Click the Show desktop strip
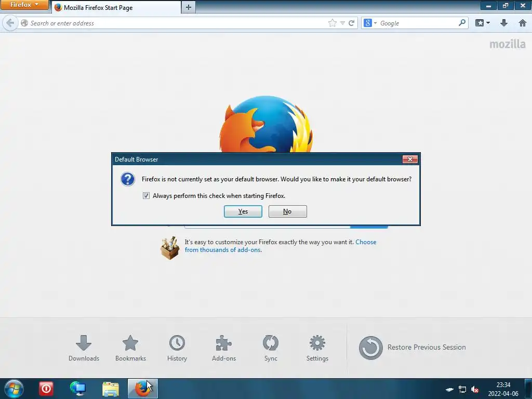Screen dimensions: 532x399 coord(528,389)
